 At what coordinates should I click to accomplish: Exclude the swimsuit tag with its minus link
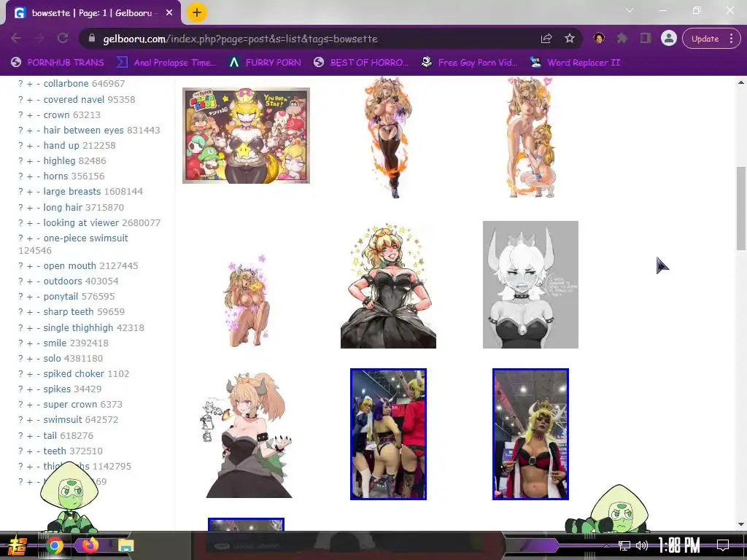tap(38, 420)
